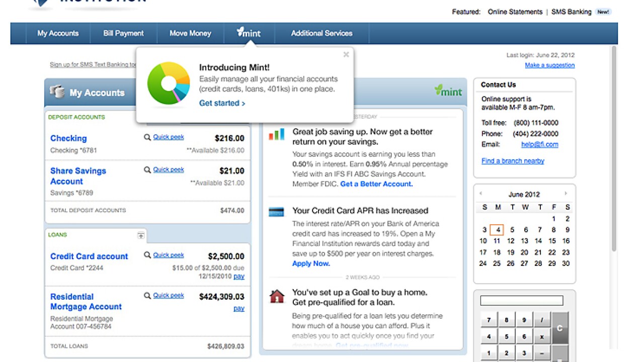Viewport: 644px width, 362px height.
Task: Click the bar chart savings icon
Action: tap(276, 134)
